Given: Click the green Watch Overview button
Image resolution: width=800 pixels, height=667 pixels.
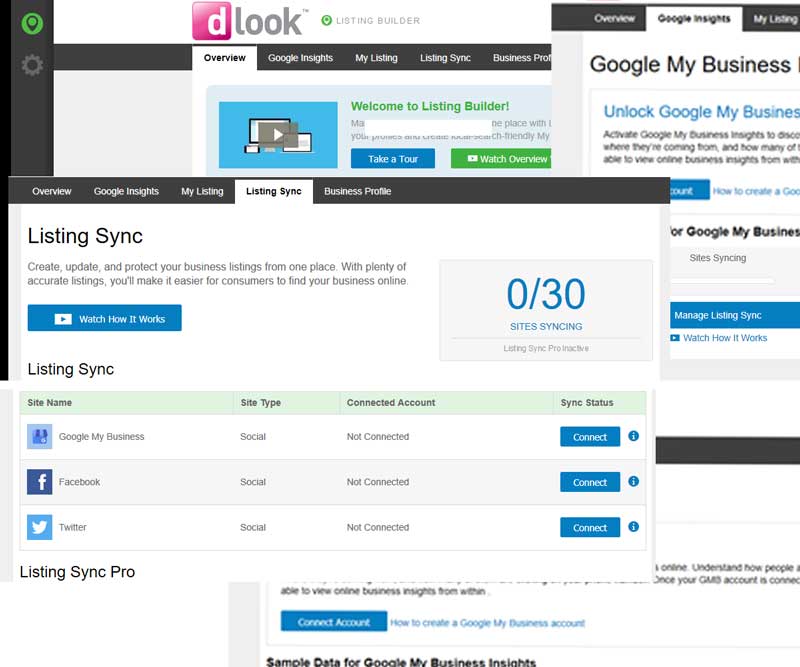Looking at the screenshot, I should click(x=502, y=159).
